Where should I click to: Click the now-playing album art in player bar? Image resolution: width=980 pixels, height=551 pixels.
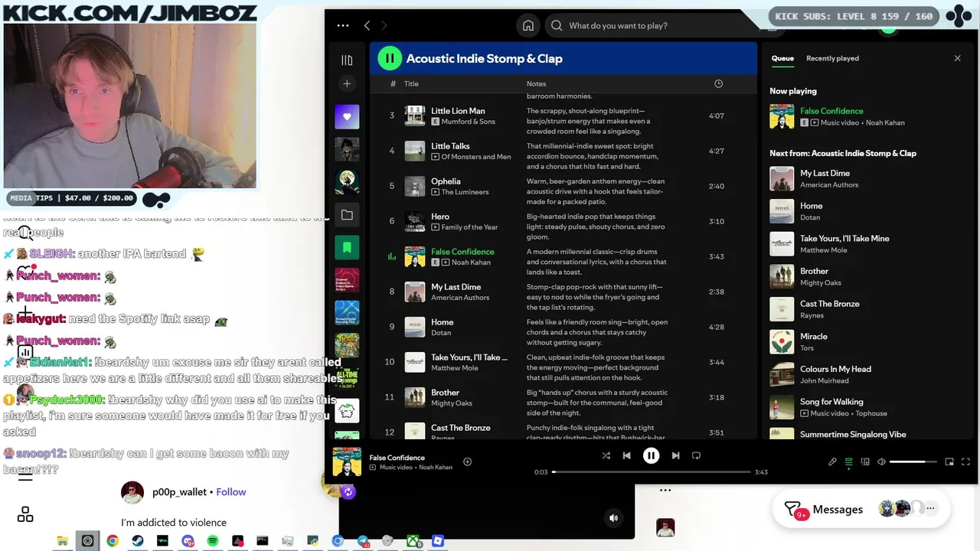347,461
